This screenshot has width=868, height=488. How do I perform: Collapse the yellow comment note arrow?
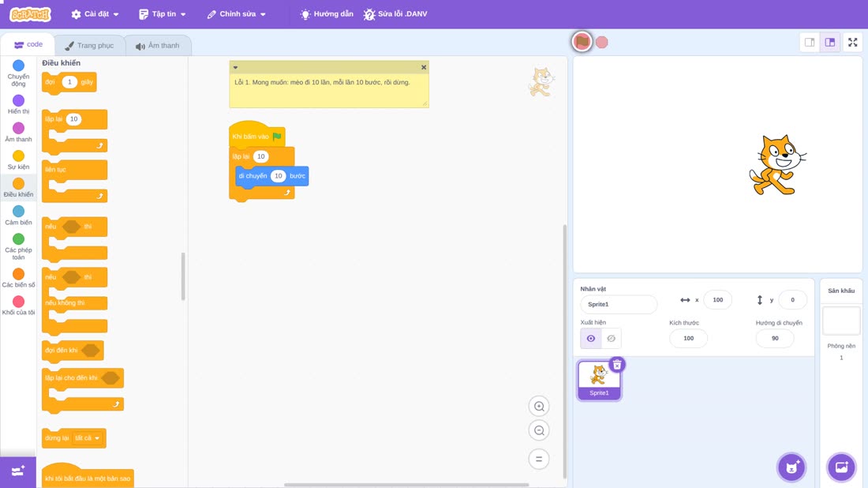pos(235,67)
